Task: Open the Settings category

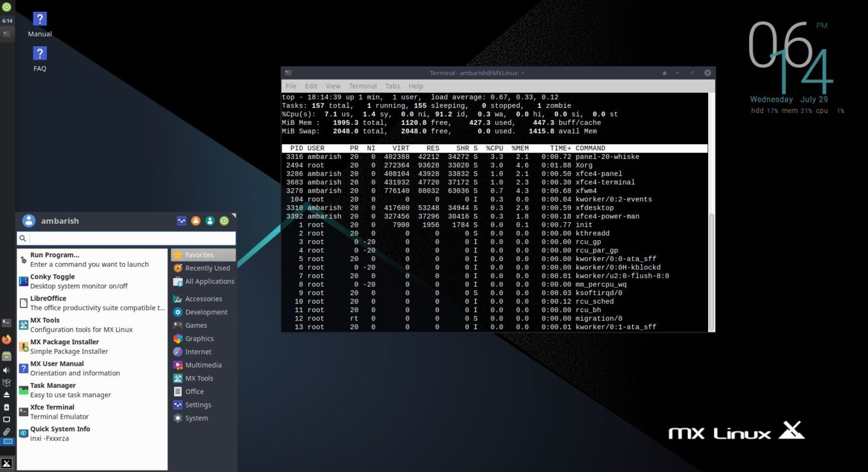Action: tap(203, 405)
